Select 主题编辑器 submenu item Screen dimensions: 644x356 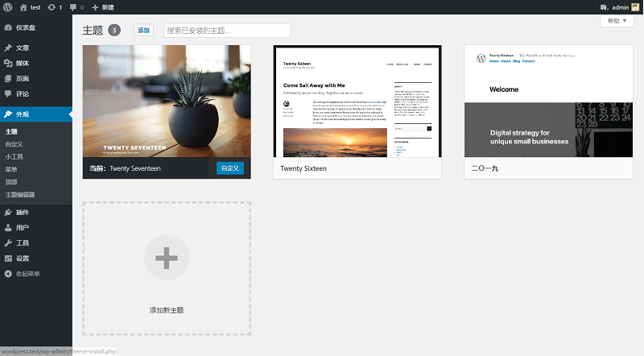point(20,194)
